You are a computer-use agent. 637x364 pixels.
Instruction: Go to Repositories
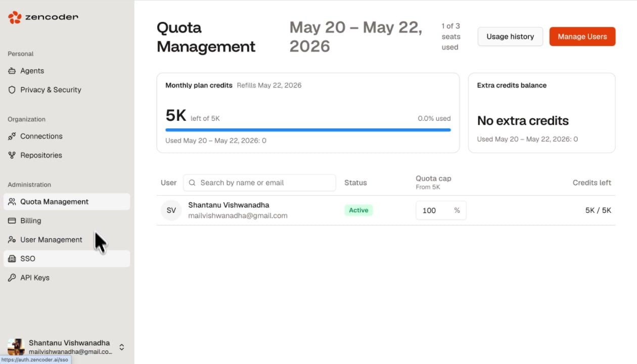coord(67,155)
